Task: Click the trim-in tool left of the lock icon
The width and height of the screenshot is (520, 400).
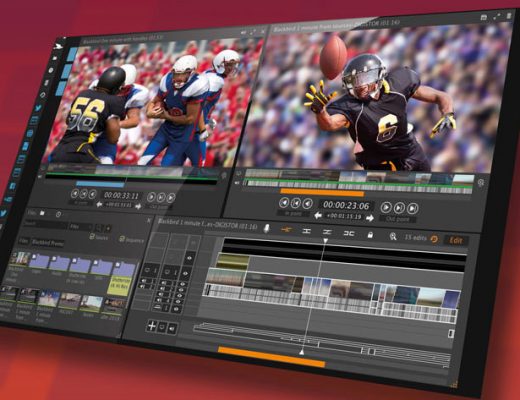Action: pyautogui.click(x=349, y=233)
